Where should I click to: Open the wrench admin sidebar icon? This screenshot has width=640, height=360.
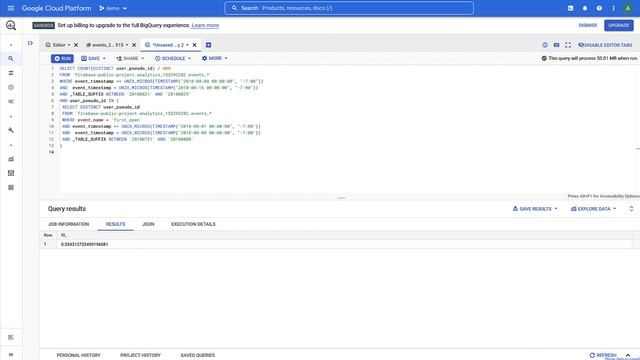click(x=11, y=130)
